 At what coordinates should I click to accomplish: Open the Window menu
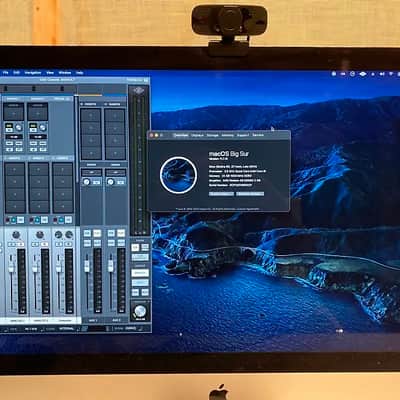coord(65,72)
